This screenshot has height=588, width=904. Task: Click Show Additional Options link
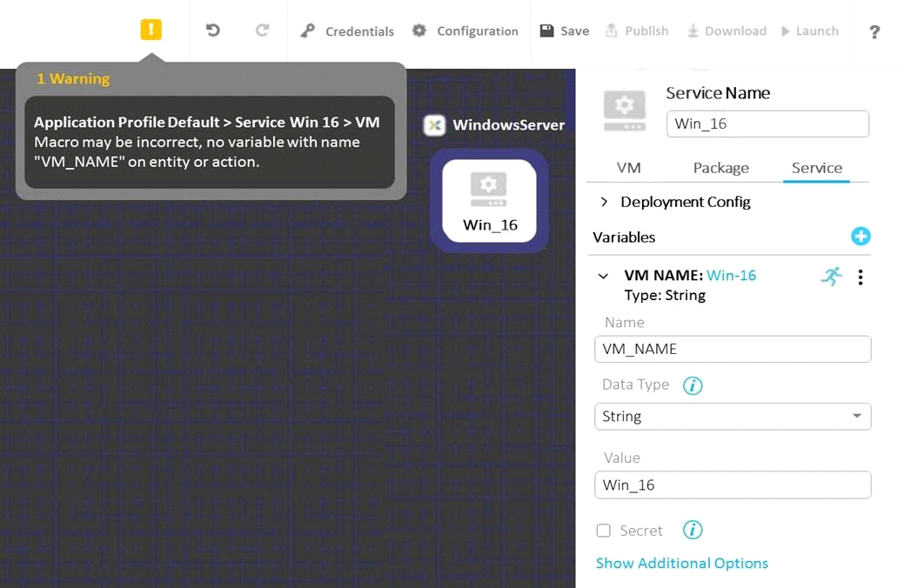pos(681,564)
